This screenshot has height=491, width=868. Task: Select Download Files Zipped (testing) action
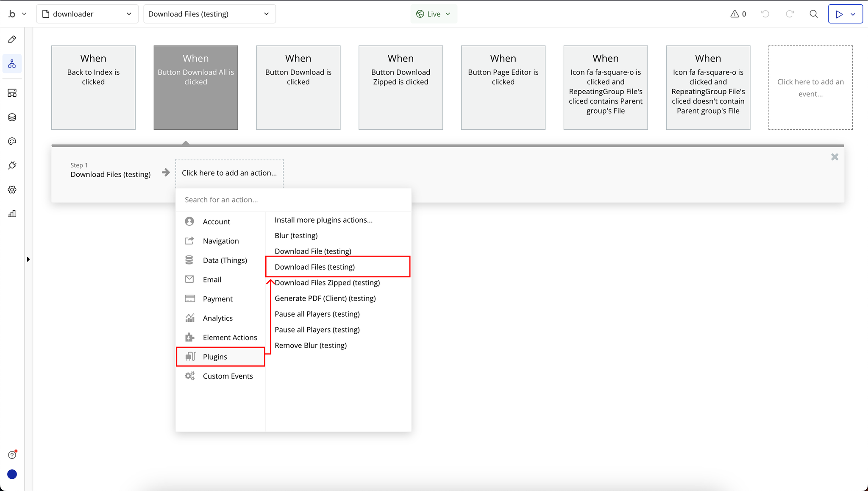point(327,283)
